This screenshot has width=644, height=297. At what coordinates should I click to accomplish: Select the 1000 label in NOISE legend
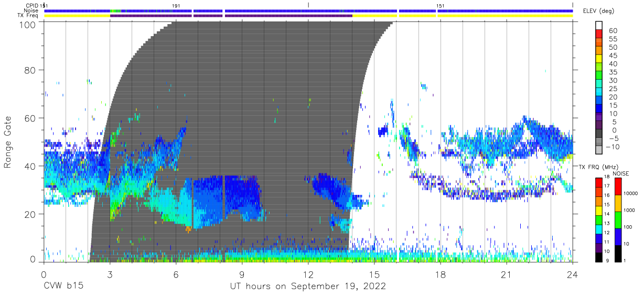pyautogui.click(x=630, y=210)
